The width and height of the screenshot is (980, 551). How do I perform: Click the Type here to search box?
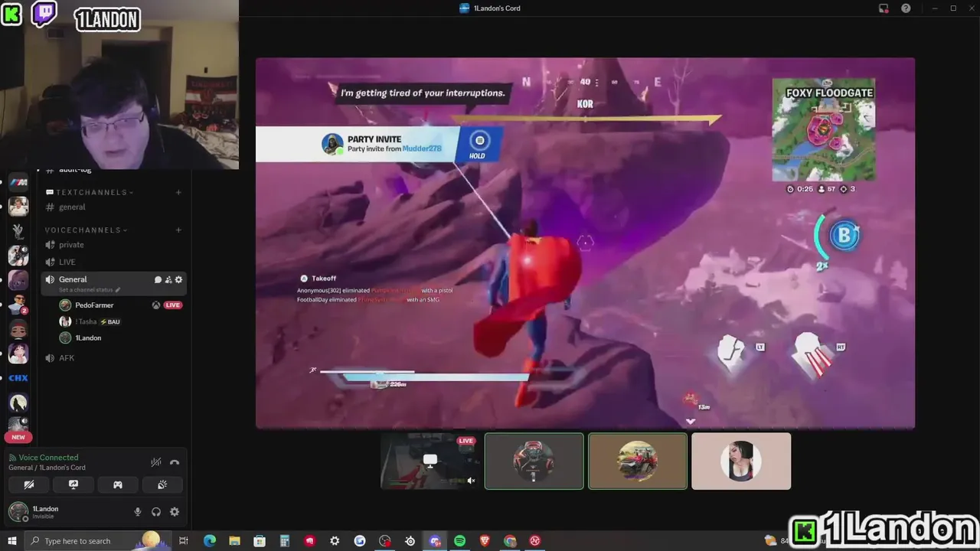pyautogui.click(x=97, y=541)
